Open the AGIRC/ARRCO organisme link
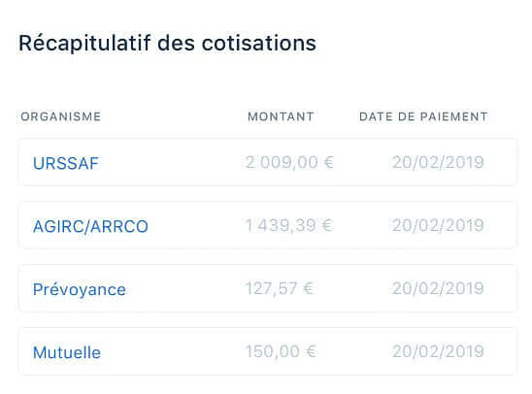 (x=90, y=226)
